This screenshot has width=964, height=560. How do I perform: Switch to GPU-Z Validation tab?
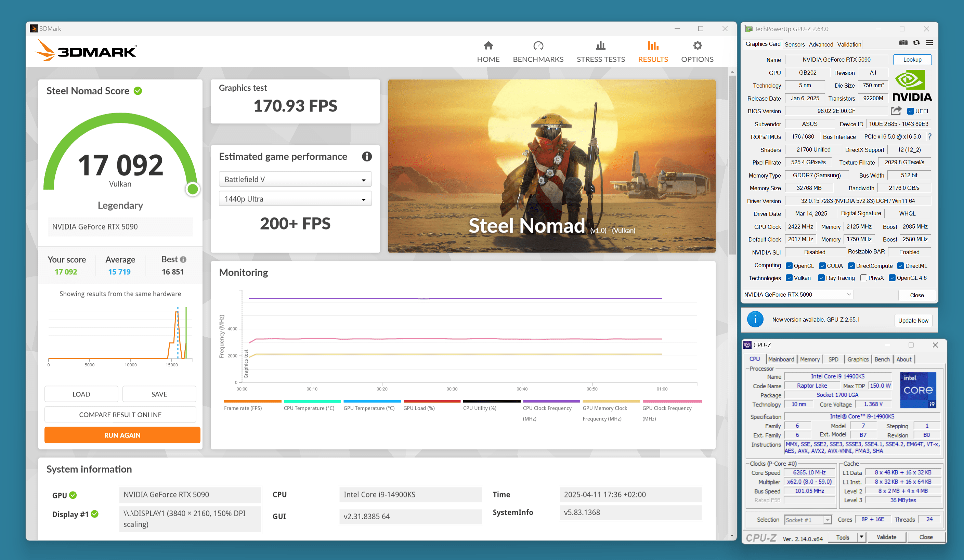(849, 44)
